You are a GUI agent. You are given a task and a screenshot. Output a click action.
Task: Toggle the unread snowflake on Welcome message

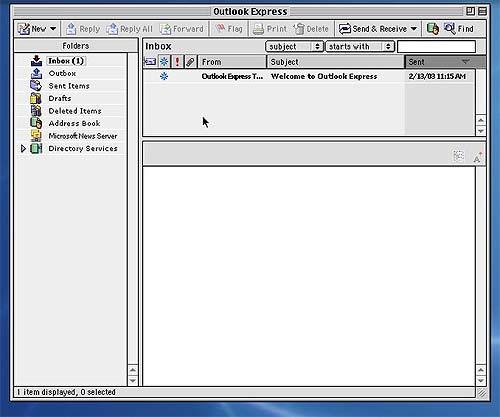[x=164, y=76]
